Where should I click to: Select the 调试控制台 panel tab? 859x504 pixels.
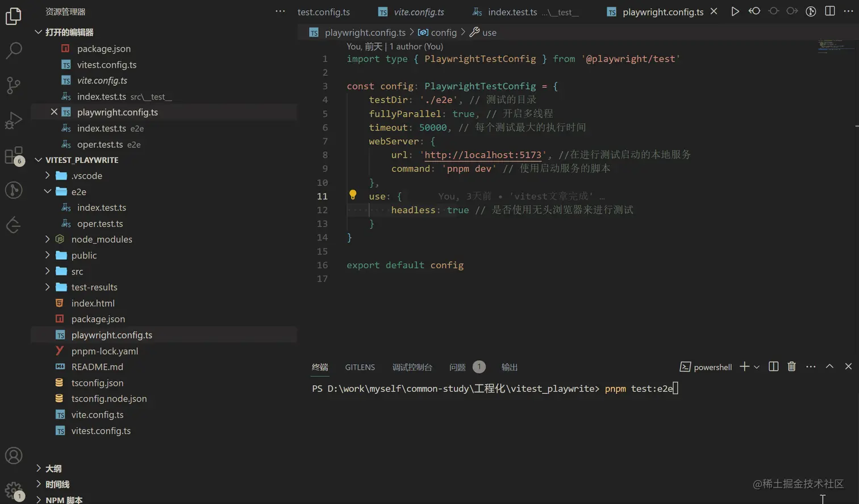click(412, 367)
